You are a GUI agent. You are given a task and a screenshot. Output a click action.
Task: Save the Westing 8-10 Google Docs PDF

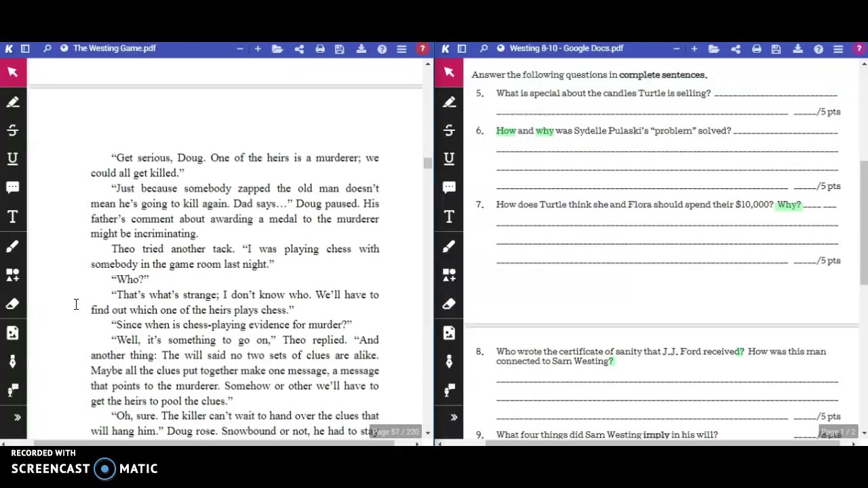point(776,49)
